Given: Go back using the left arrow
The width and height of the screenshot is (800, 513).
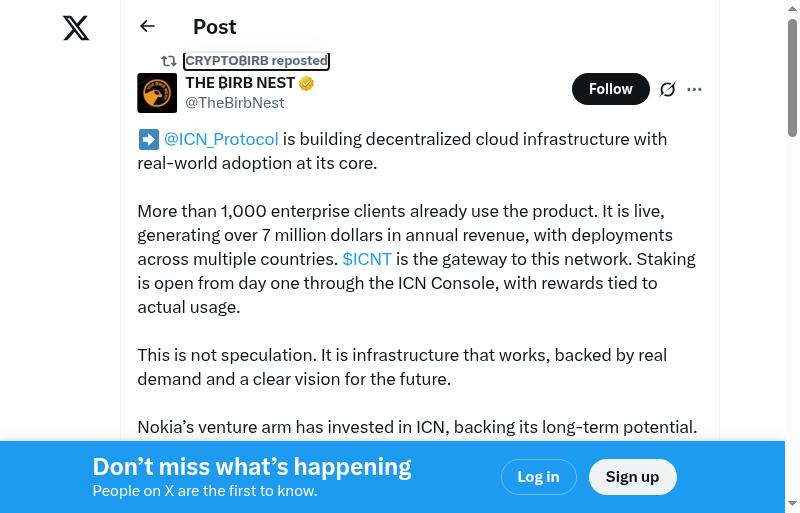Looking at the screenshot, I should (148, 27).
